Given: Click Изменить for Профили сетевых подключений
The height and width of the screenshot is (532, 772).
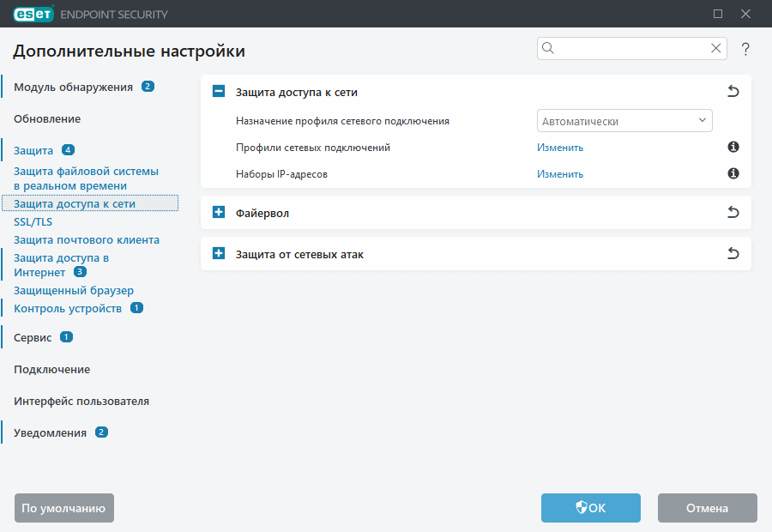Looking at the screenshot, I should 558,147.
